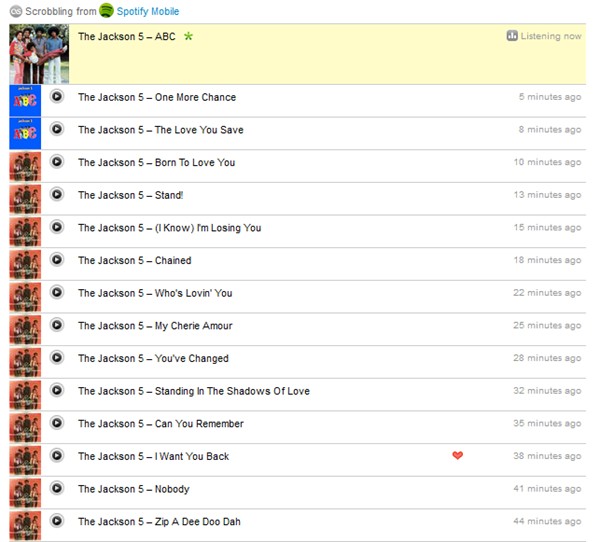Open the Chained track link
Screen dimensions: 600x542
coord(173,261)
